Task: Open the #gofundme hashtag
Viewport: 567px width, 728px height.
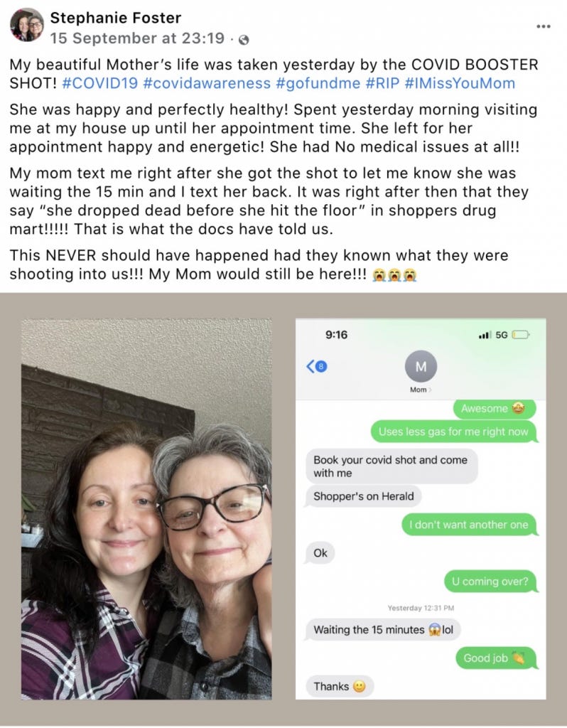Action: click(x=318, y=83)
